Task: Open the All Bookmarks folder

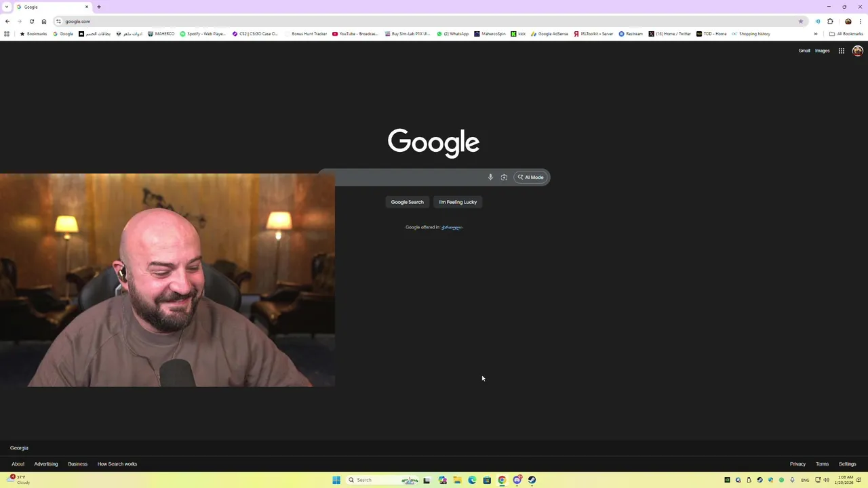Action: pyautogui.click(x=846, y=34)
